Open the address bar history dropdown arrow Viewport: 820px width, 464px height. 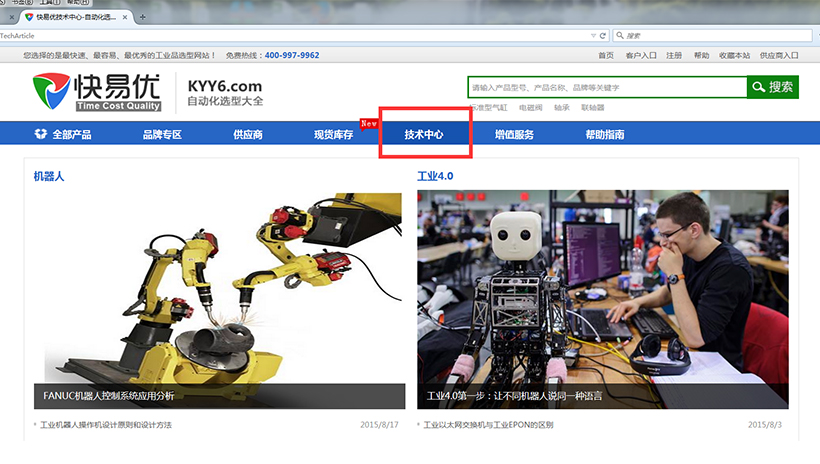(593, 36)
